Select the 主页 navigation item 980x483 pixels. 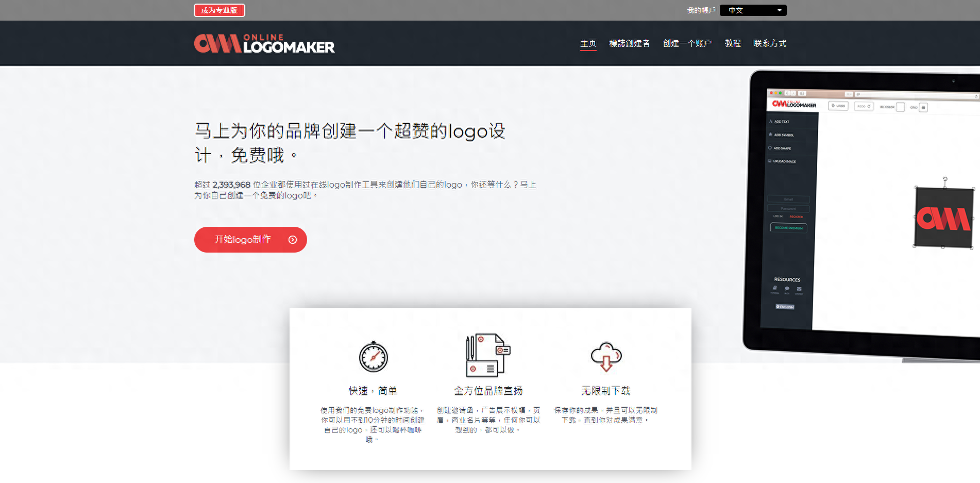pyautogui.click(x=588, y=43)
